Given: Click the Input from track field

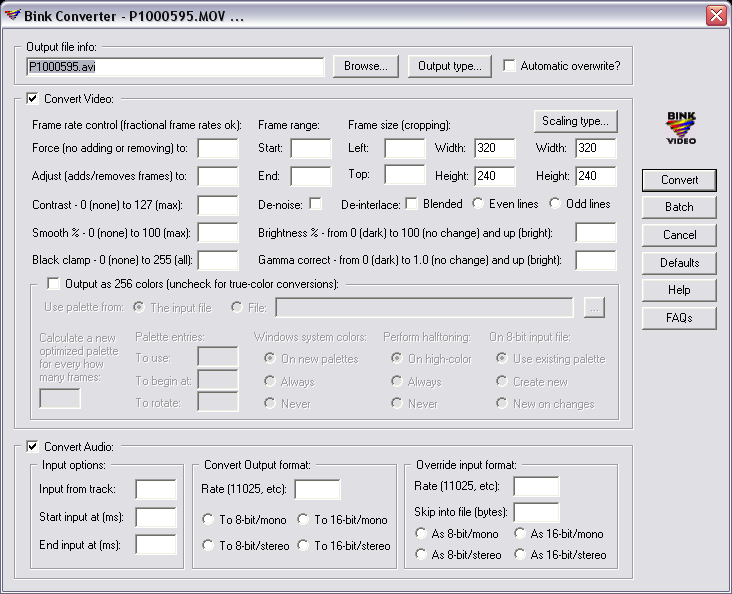Looking at the screenshot, I should pos(156,489).
